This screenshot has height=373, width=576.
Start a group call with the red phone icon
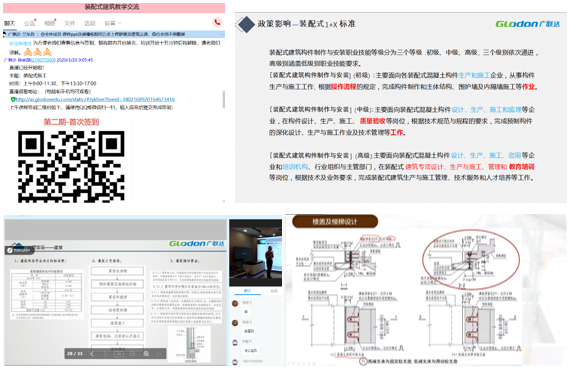[x=217, y=22]
